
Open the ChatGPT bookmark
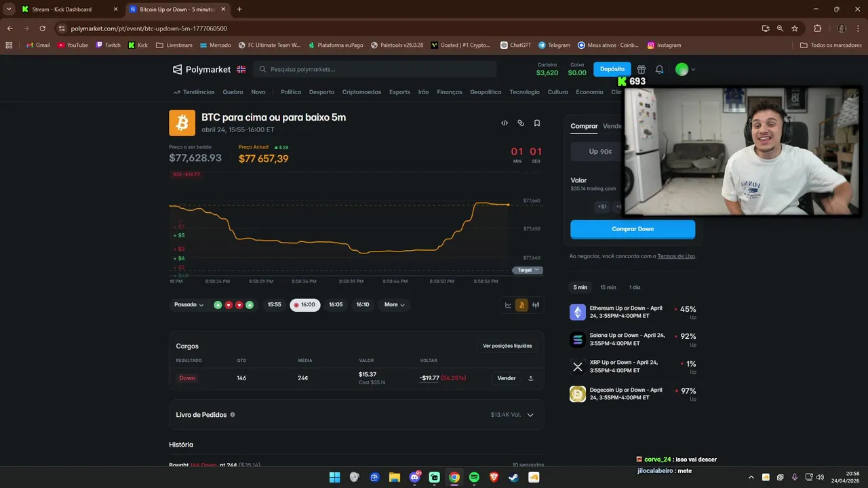pyautogui.click(x=515, y=45)
